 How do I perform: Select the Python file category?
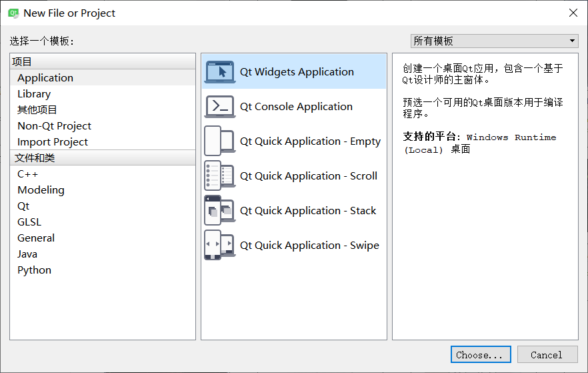tap(34, 270)
